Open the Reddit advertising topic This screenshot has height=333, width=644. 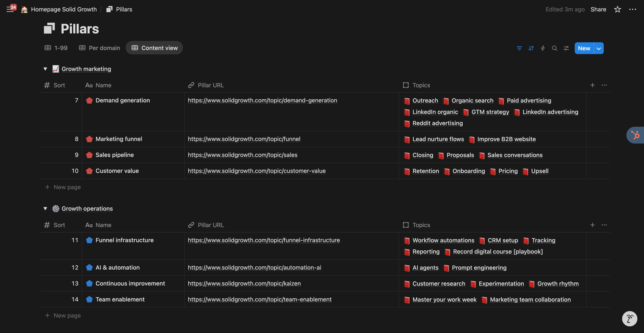[x=437, y=123]
